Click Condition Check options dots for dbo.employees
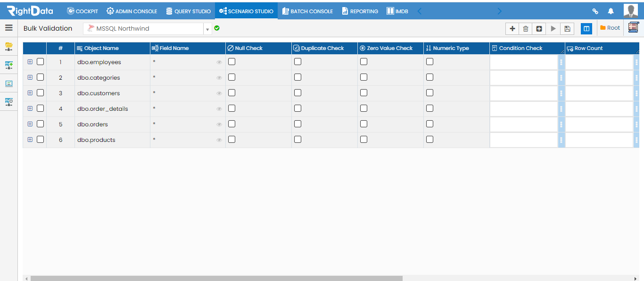The image size is (644, 281). (561, 62)
